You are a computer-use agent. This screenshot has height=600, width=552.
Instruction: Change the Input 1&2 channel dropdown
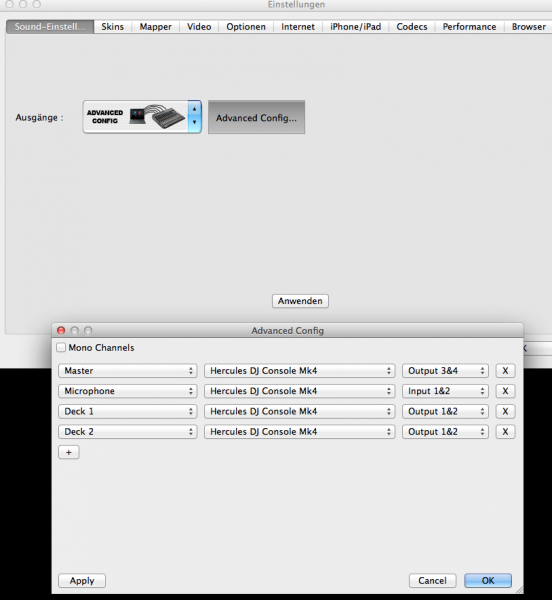tap(445, 391)
